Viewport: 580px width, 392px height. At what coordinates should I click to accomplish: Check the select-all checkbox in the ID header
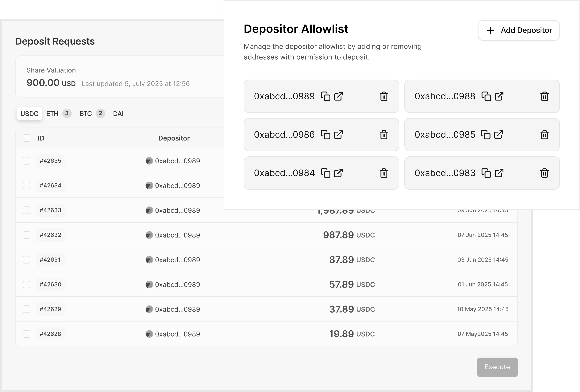26,138
